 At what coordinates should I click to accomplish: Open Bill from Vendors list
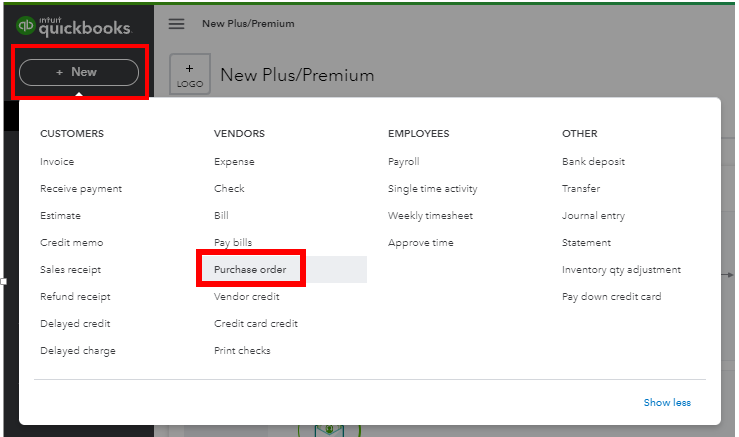[x=221, y=215]
